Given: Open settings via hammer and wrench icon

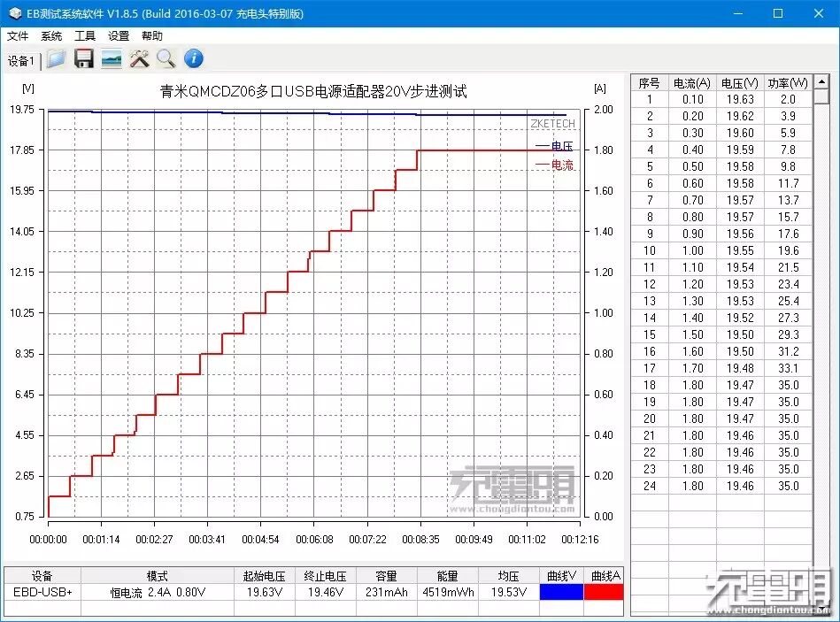Looking at the screenshot, I should [x=139, y=58].
